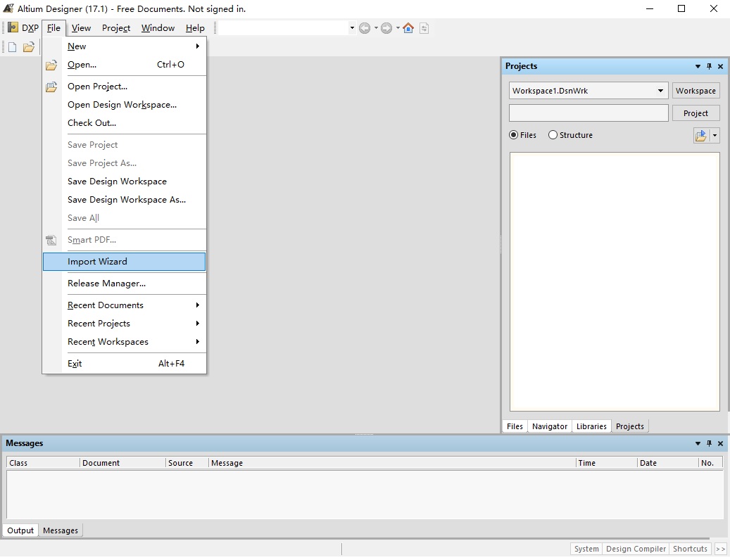Choose Exit from the File menu
This screenshot has width=730, height=560.
point(125,363)
